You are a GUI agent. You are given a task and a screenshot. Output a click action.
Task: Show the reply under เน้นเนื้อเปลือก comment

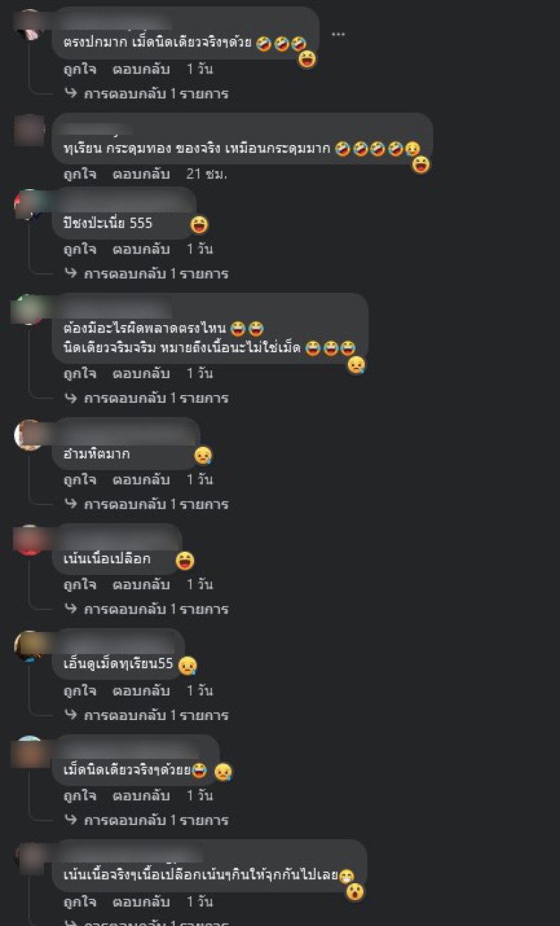146,609
